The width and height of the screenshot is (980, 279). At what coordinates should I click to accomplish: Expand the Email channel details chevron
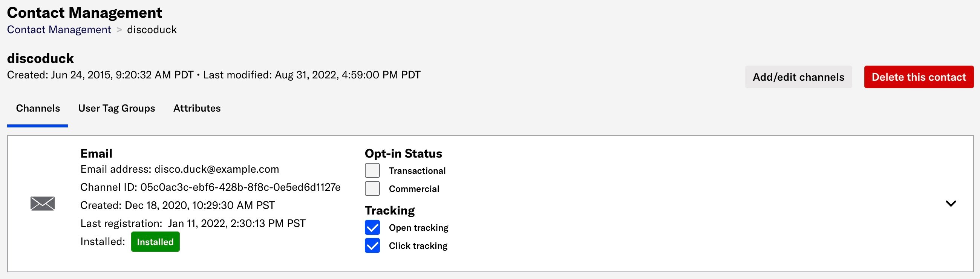coord(950,204)
